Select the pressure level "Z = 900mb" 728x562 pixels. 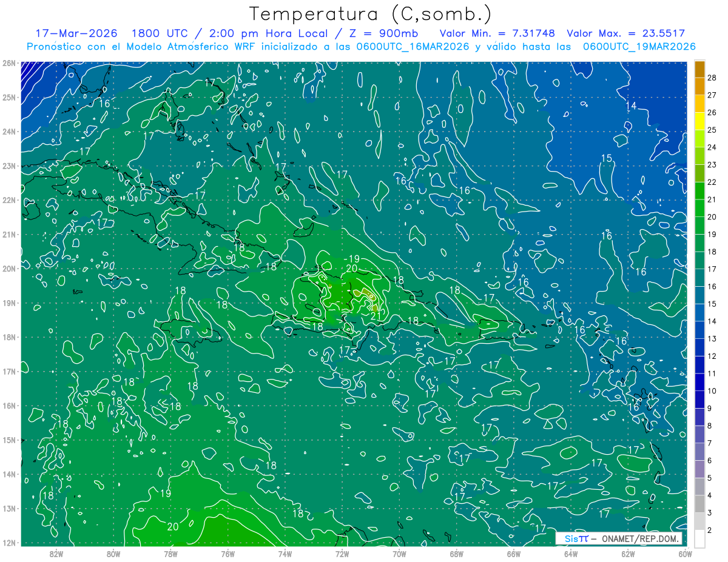[x=382, y=33]
